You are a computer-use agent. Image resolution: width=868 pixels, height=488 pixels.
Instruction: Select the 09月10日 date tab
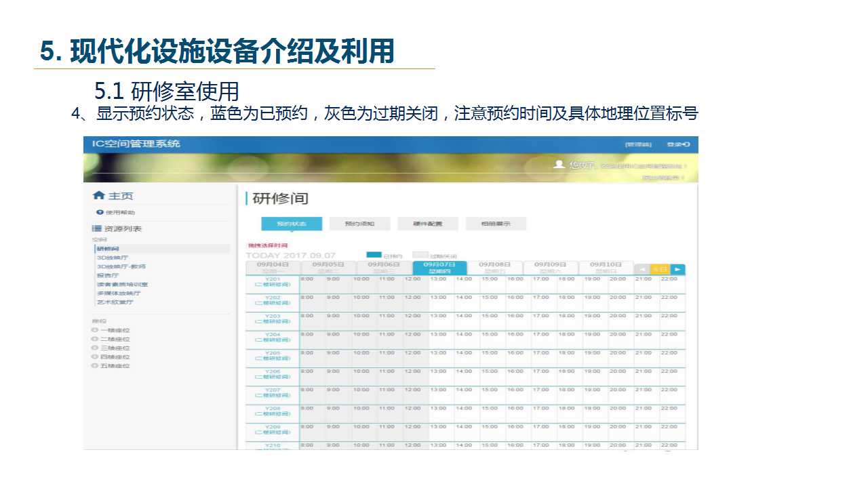point(606,268)
